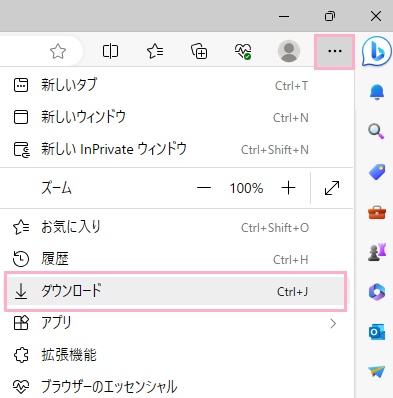
Task: Open notifications bell in sidebar
Action: click(377, 92)
